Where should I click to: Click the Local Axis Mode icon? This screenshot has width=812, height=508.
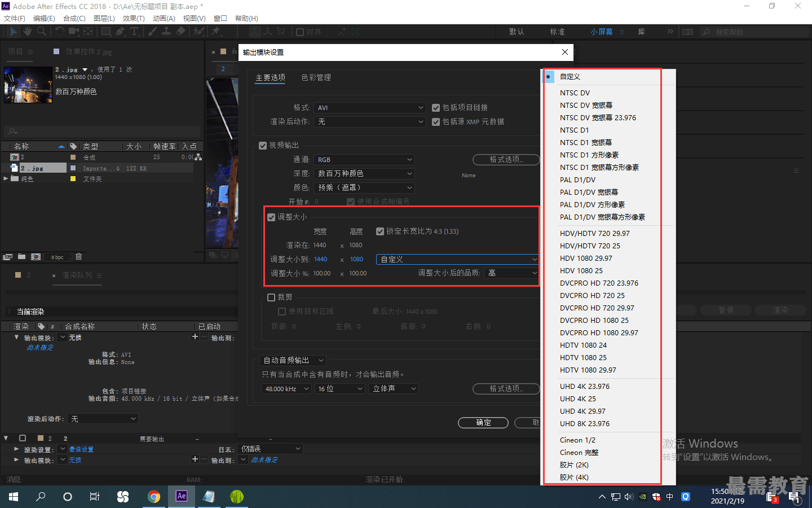pos(255,32)
